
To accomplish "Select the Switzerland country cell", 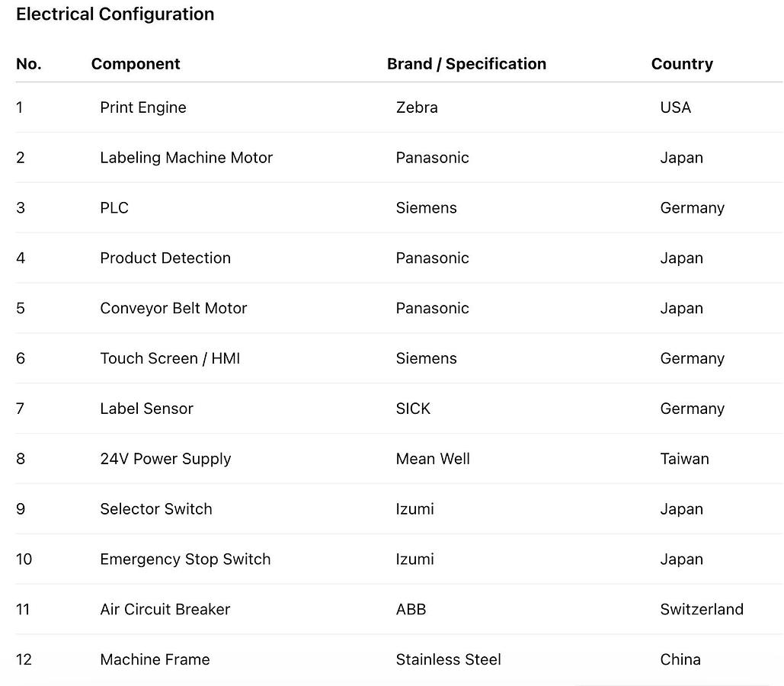I will (702, 610).
